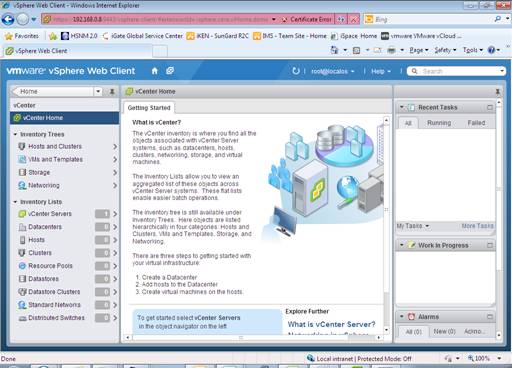Click the refresh icon in vSphere header
512x368 pixels.
click(x=295, y=71)
